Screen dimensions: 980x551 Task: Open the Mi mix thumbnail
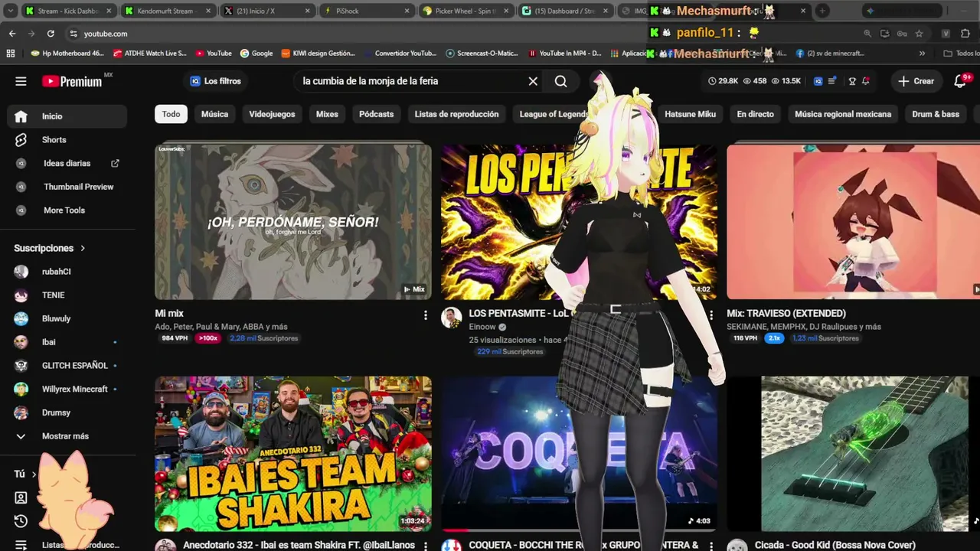click(x=293, y=221)
